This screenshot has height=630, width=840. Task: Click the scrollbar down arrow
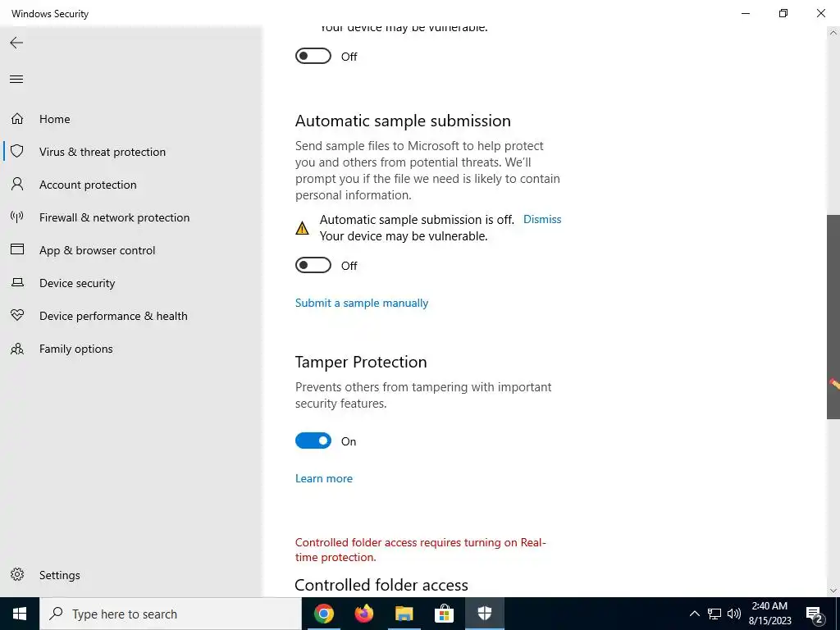833,591
